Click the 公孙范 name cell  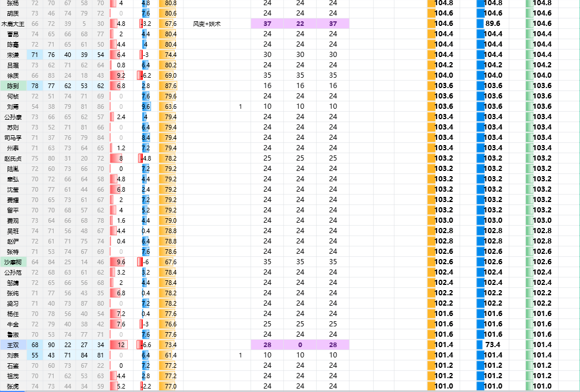[13, 272]
